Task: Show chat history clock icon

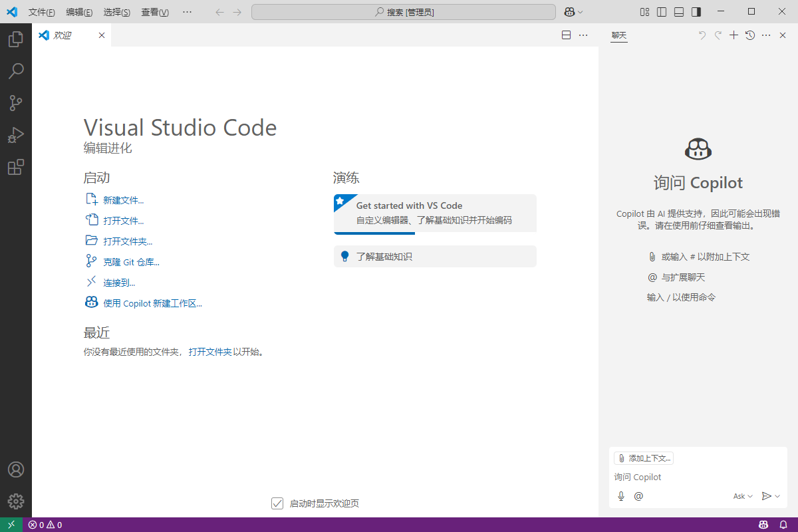Action: point(750,35)
